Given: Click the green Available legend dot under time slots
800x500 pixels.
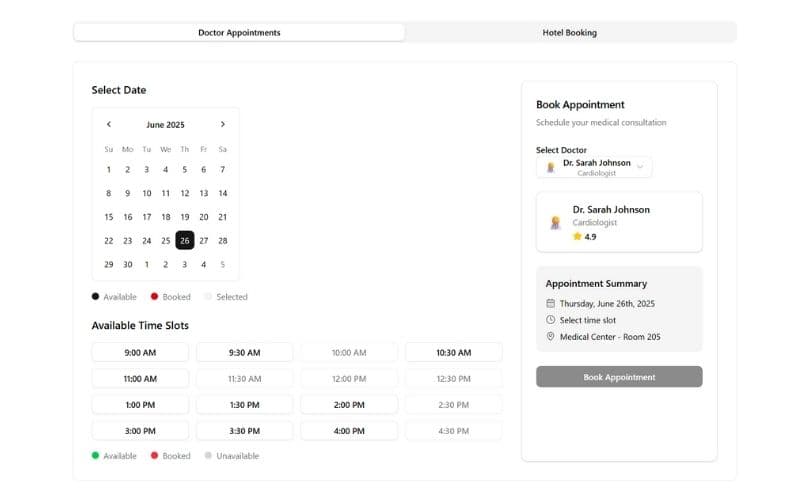Looking at the screenshot, I should tap(95, 455).
